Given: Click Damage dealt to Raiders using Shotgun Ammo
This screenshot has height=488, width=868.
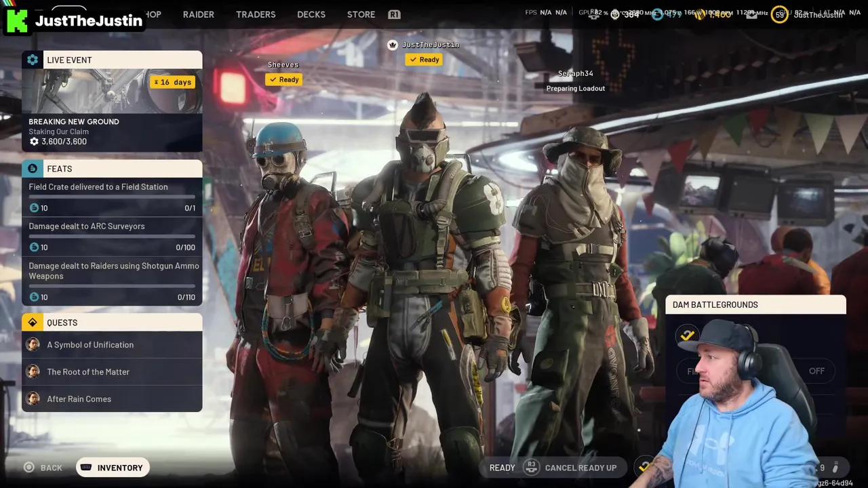Looking at the screenshot, I should (114, 270).
